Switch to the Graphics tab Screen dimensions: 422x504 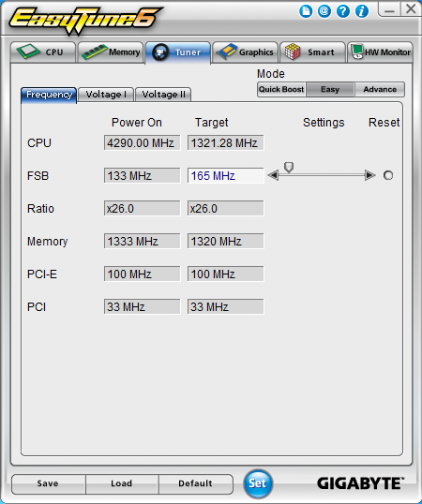point(246,52)
